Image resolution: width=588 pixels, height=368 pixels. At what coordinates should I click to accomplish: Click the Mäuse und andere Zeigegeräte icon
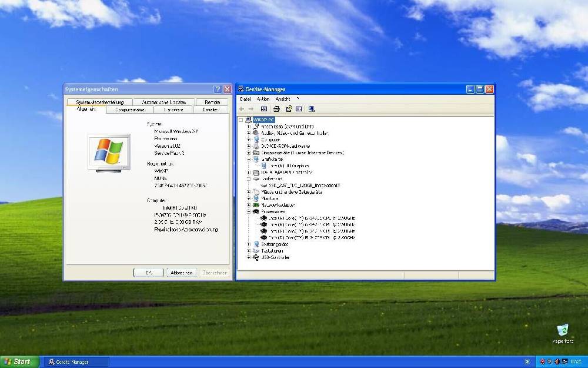[x=256, y=192]
